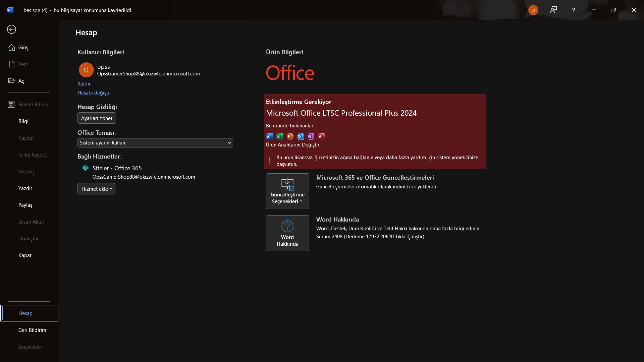
Task: Click the Outlook icon in product list
Action: (301, 136)
